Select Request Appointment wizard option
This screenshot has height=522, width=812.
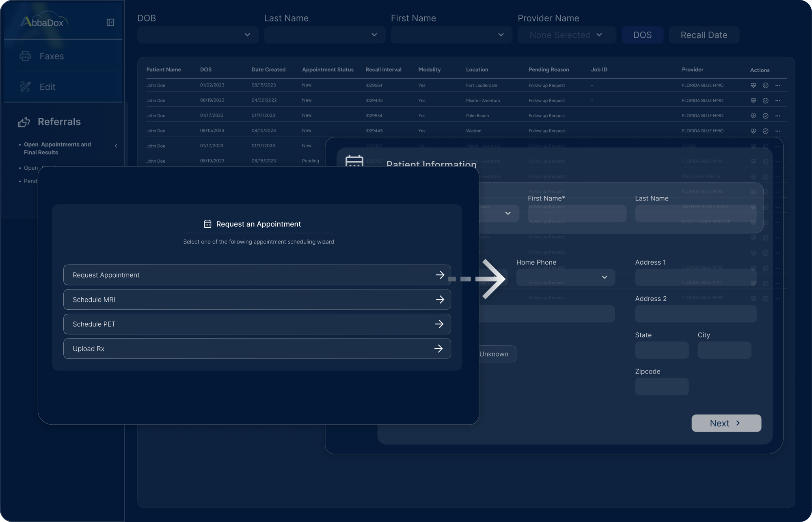tap(257, 275)
